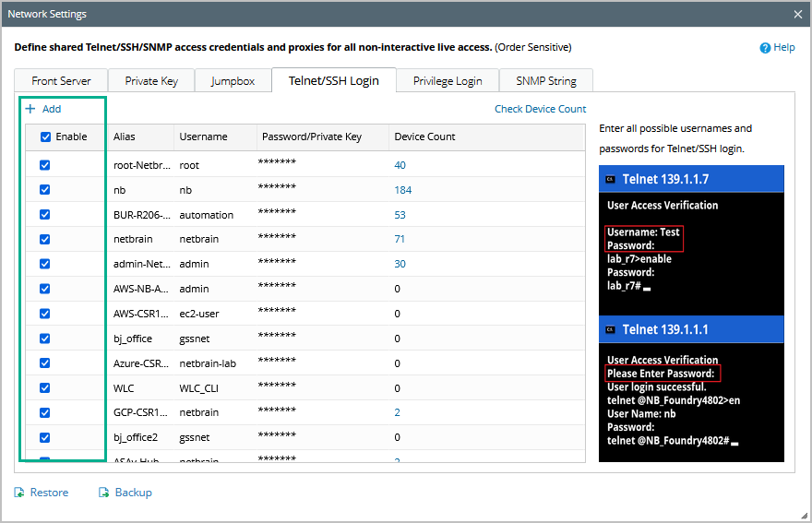Toggle the Enable header checkbox
The image size is (812, 523).
point(46,137)
